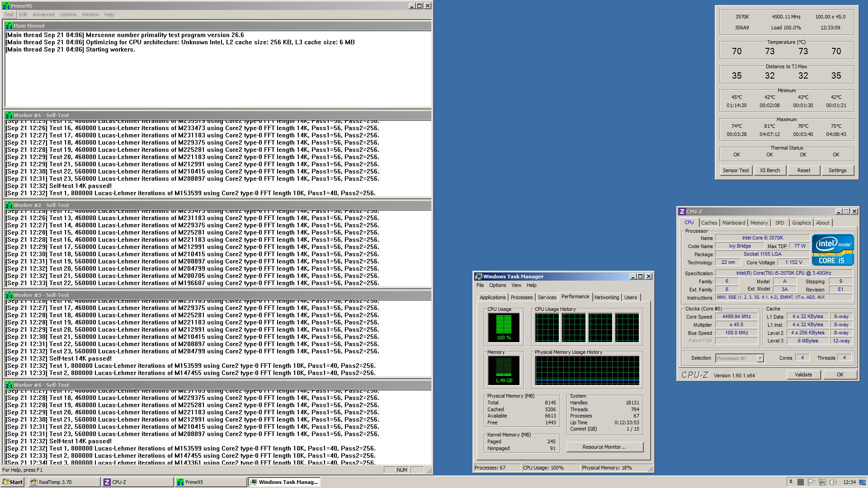Click the Core Voltage 1.152 V field
Viewport: 868px width, 488px height.
tap(794, 263)
